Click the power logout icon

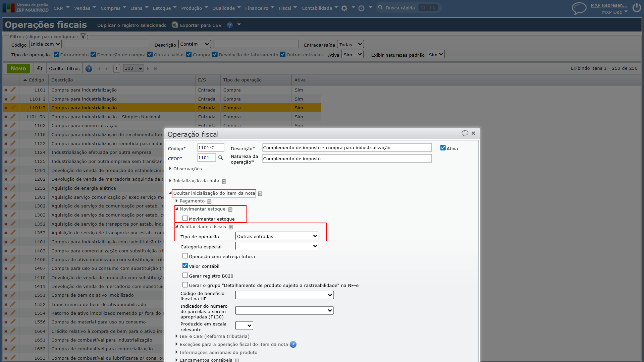point(637,8)
